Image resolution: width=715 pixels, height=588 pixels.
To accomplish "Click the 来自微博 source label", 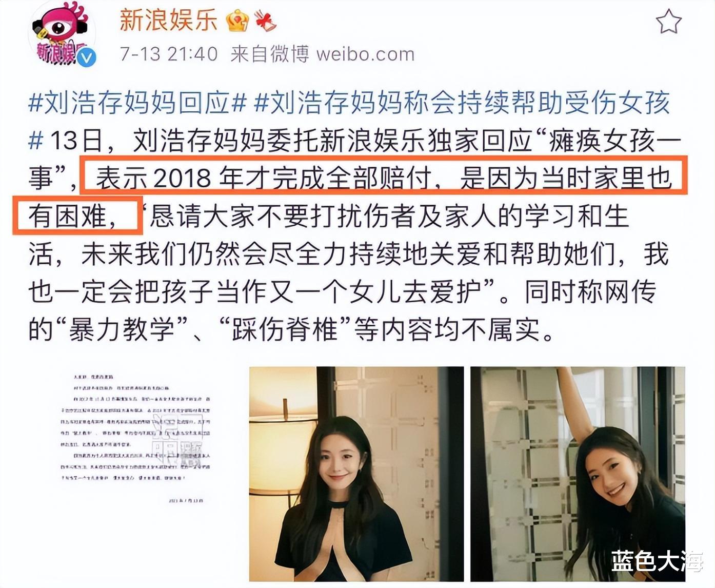I will [270, 54].
